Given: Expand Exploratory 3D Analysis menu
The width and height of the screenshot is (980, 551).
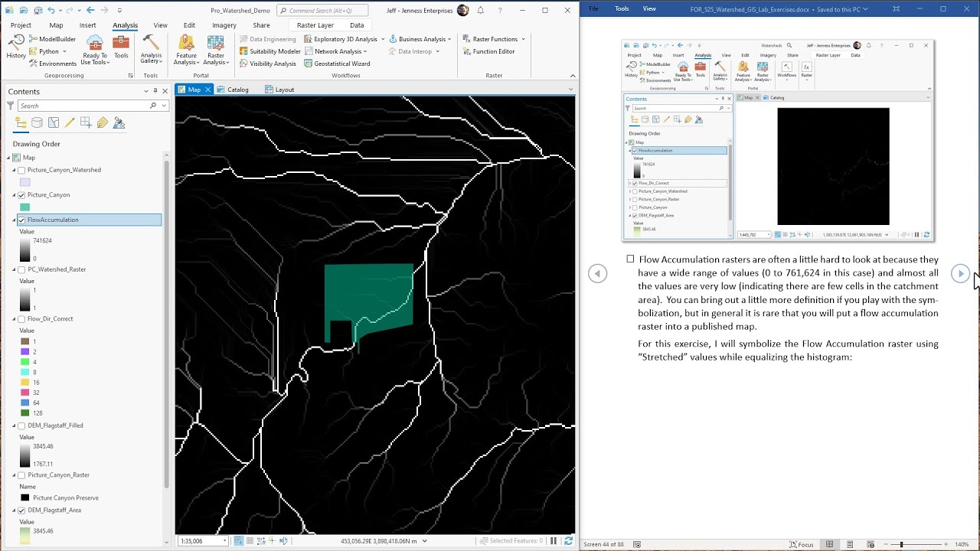Looking at the screenshot, I should click(x=345, y=39).
